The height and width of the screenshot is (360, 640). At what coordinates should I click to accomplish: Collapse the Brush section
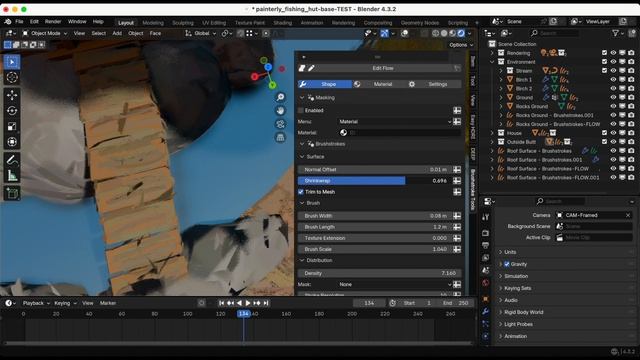pos(302,203)
